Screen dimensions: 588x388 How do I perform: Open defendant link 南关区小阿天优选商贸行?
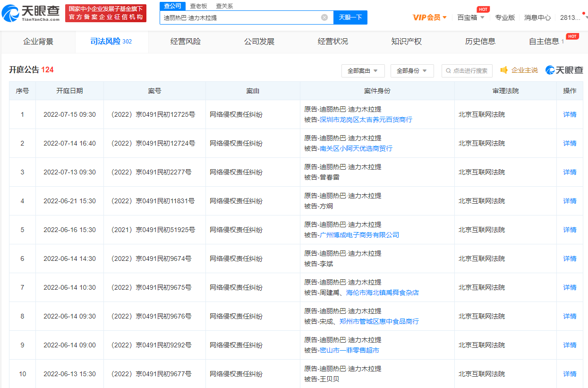point(356,148)
